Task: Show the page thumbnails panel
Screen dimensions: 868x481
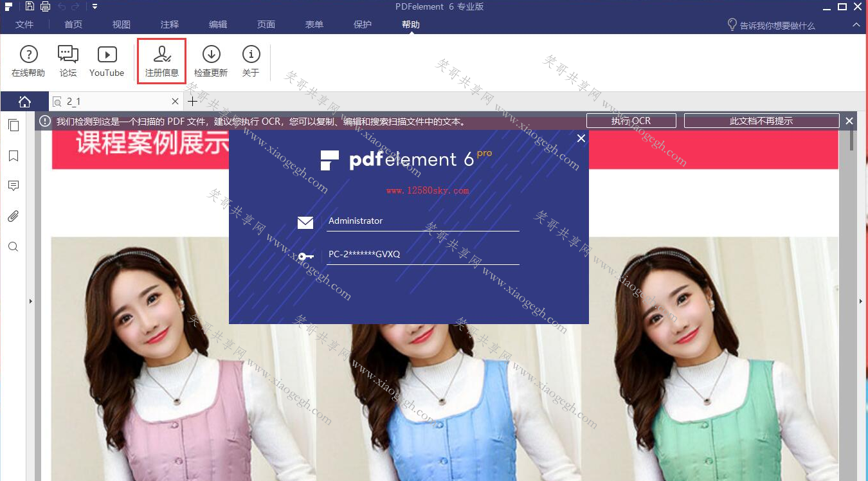Action: pos(13,125)
